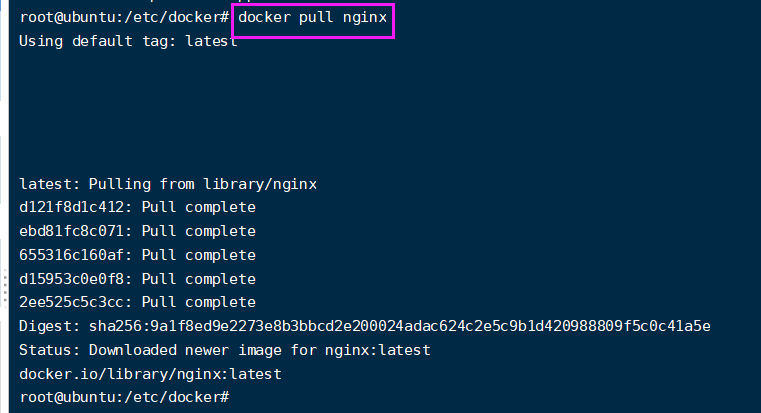Click the top root@ubuntu:/etc/docker# prompt
The image size is (761, 413).
coord(125,17)
